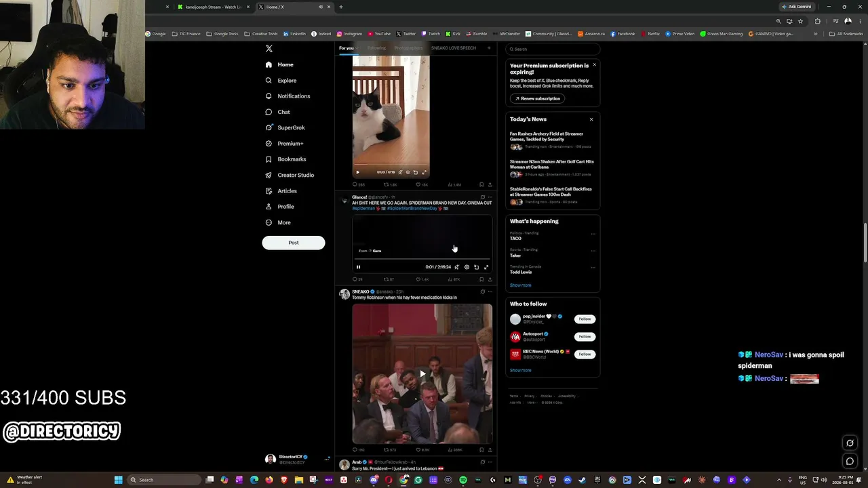Unmute the Spiderman video

tap(456, 267)
